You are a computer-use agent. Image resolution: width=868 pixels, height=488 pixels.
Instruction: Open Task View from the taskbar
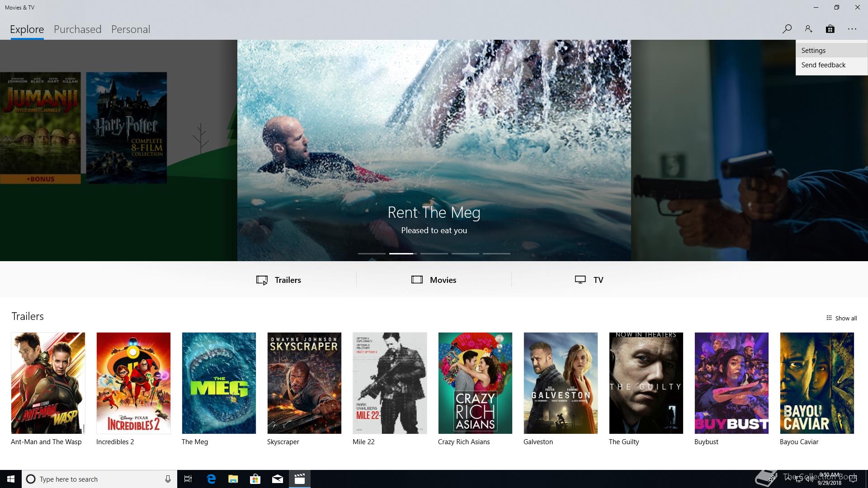[188, 479]
